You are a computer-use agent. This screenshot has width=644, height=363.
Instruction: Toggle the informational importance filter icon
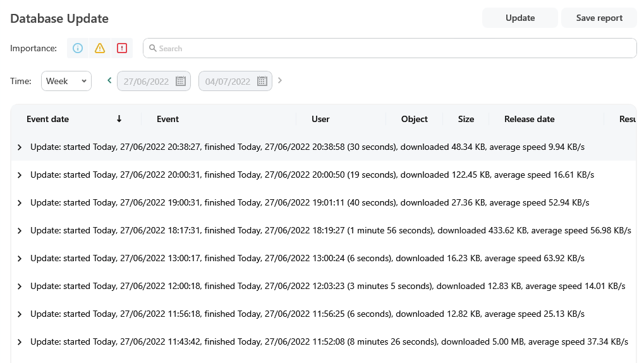tap(78, 48)
